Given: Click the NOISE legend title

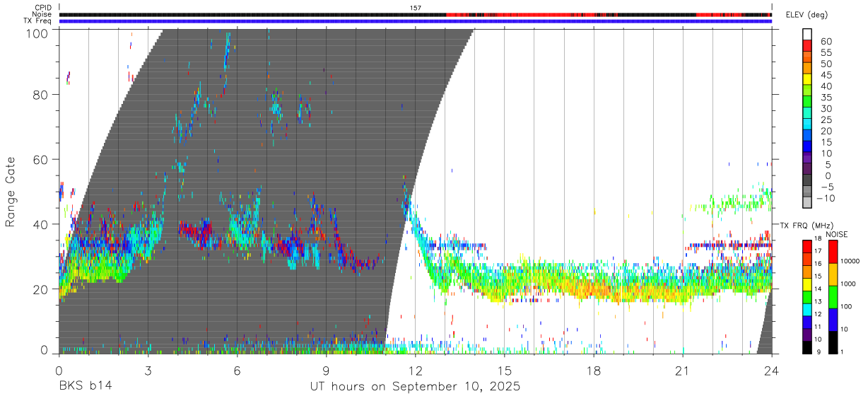Looking at the screenshot, I should [x=836, y=234].
